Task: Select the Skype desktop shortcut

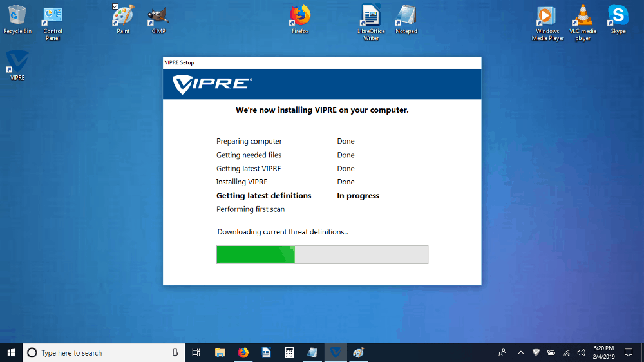Action: click(x=618, y=19)
